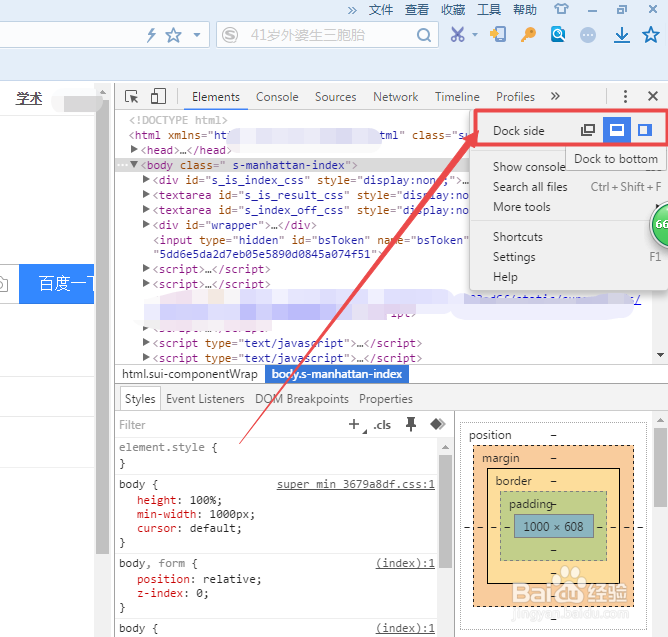The image size is (668, 637).
Task: Expand div s_is_index_css node
Action: [x=146, y=179]
